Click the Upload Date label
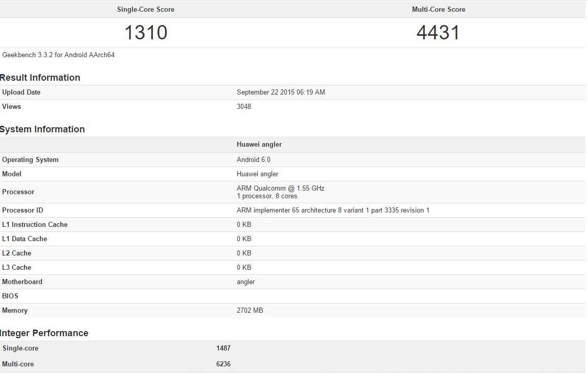588x373 pixels. click(x=21, y=92)
